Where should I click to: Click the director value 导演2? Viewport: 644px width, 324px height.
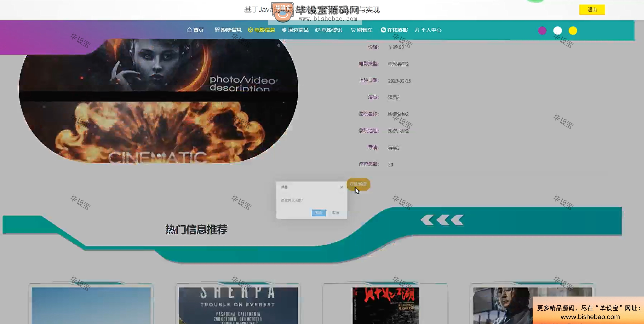(x=394, y=148)
